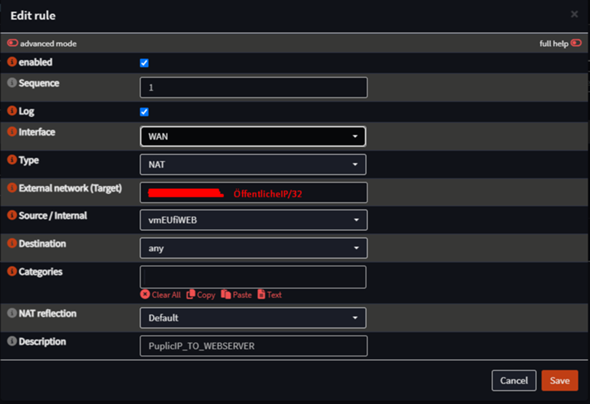Open the Type NAT dropdown
This screenshot has height=404, width=590.
pyautogui.click(x=253, y=164)
